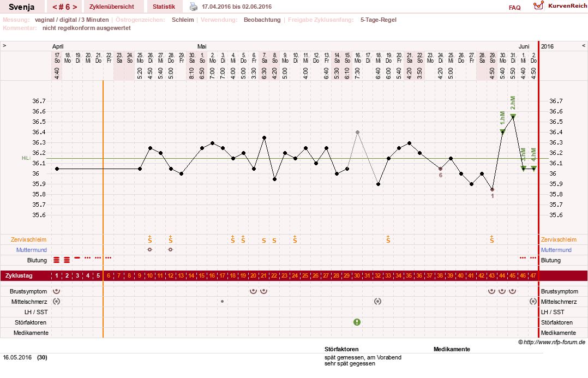Viewport: 588px width, 378px height.
Task: Click the Zervixschleim S+ symbol on day 43
Action: click(491, 239)
